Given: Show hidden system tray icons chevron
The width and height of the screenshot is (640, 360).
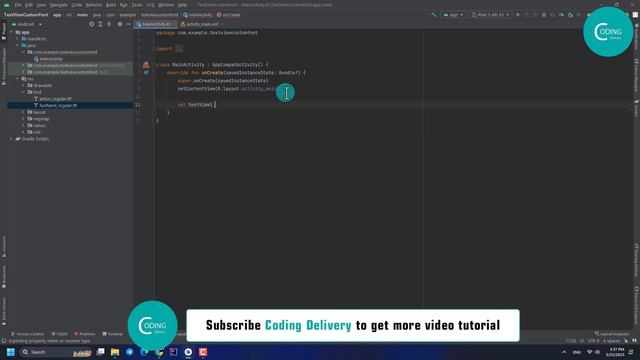Looking at the screenshot, I should [564, 352].
